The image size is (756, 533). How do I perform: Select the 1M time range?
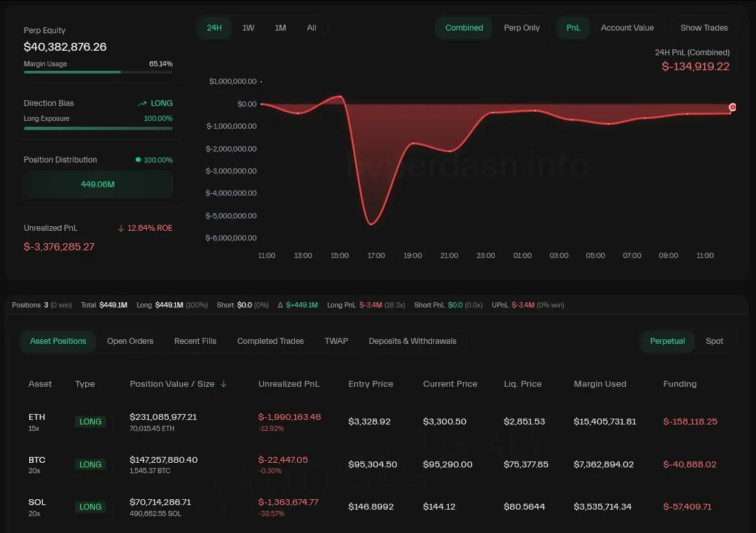280,28
